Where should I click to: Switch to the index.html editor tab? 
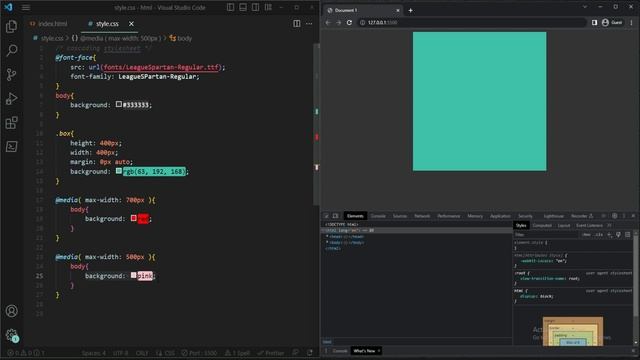coord(49,24)
